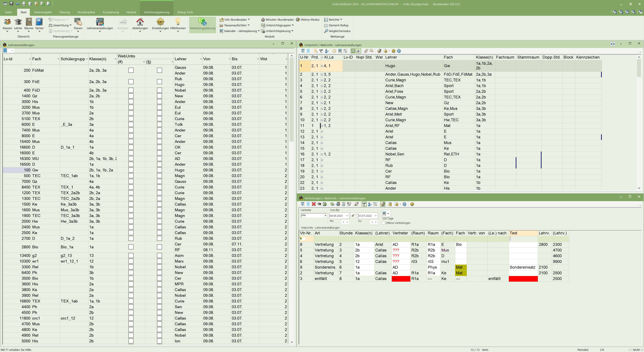Toggle the filter funnel in Vertretungen toolbar
This screenshot has width=644, height=352.
364,204
